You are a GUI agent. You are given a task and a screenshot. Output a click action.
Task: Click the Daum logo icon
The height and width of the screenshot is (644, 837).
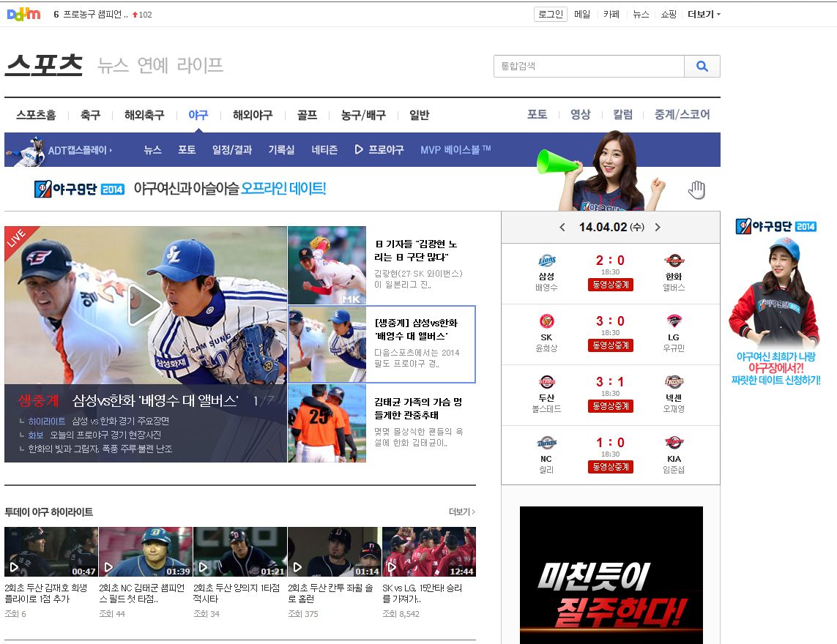click(x=23, y=14)
